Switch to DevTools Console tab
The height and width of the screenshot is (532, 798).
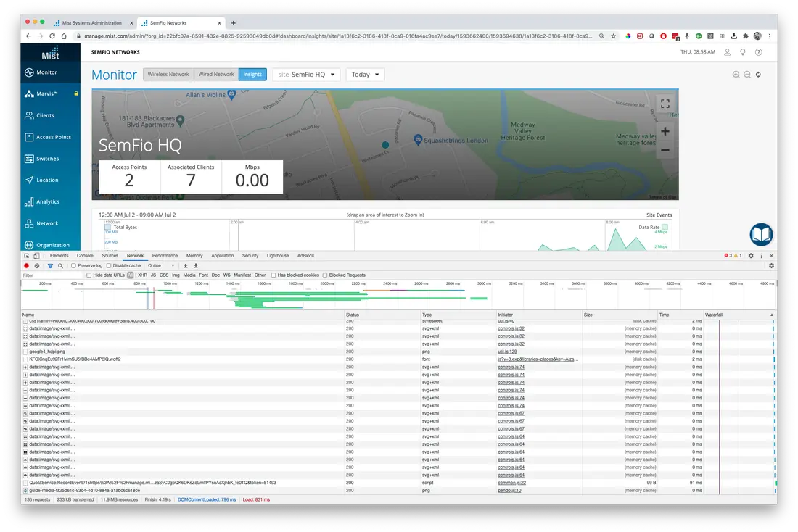point(85,256)
